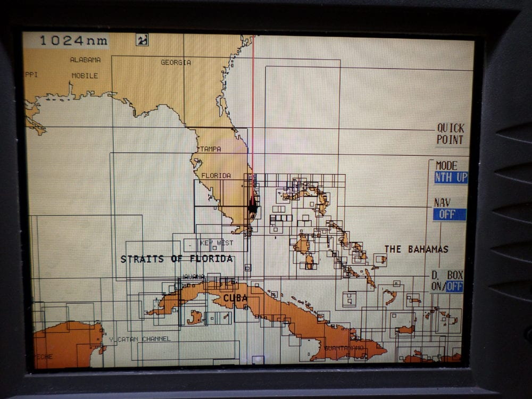Select the vessel position marker near Florida
Screen dimensions: 532x399
[x=252, y=206]
